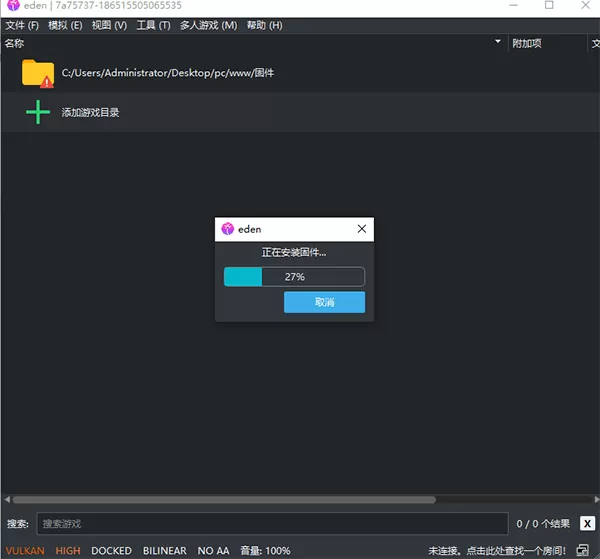
Task: Click the 正在安装固件... dialog message text
Action: [294, 253]
